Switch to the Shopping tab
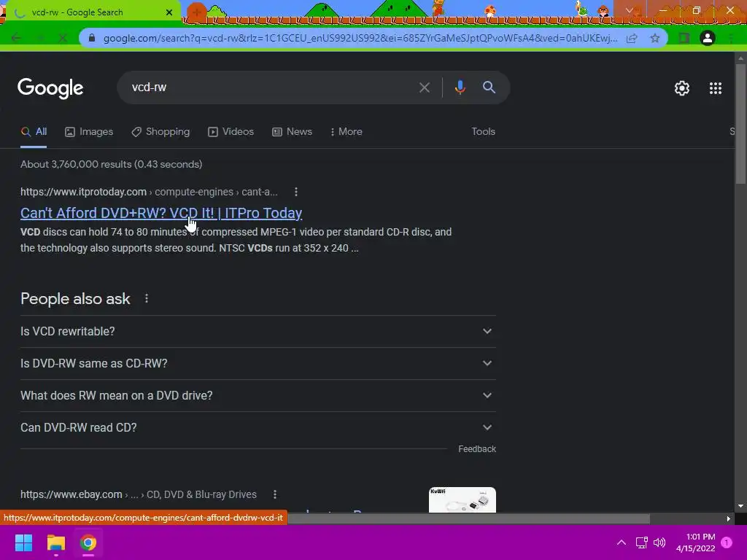 [x=160, y=132]
